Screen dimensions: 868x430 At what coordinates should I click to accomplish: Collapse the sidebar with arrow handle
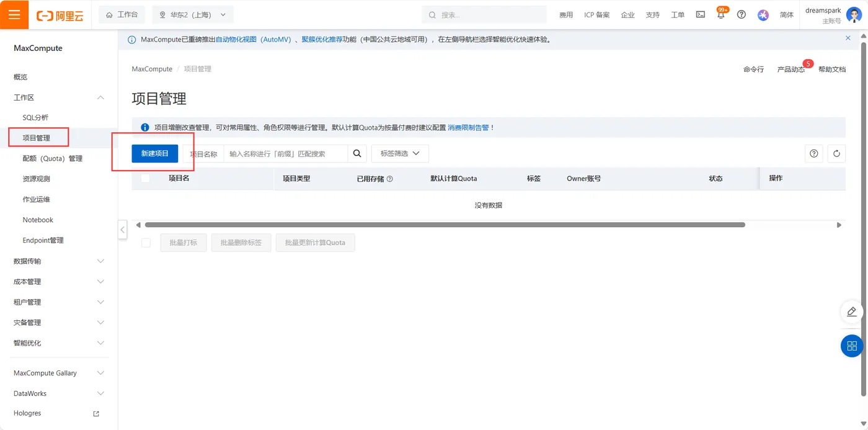coord(122,230)
